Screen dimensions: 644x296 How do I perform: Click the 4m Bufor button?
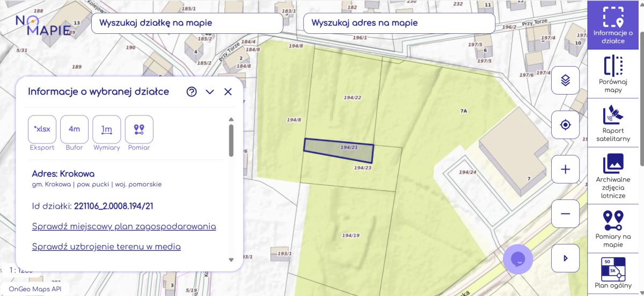click(74, 129)
